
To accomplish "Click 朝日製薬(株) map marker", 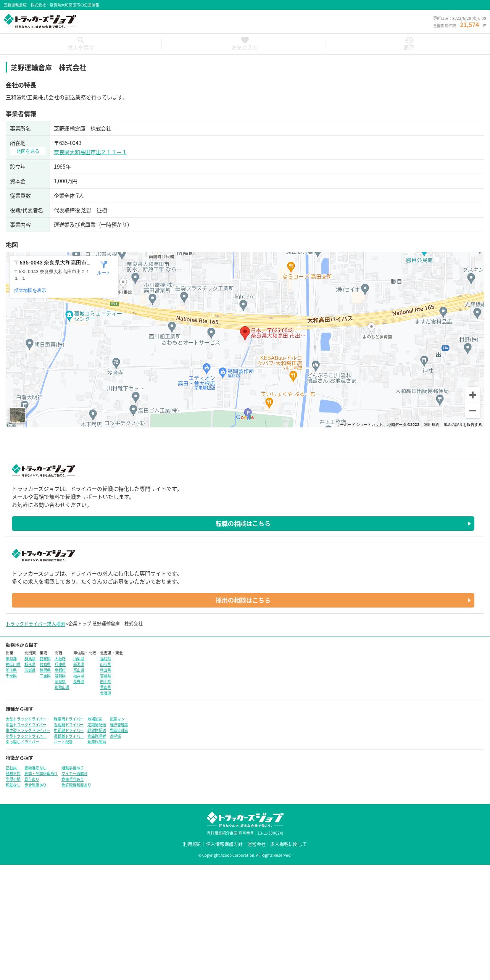I will pos(29,344).
